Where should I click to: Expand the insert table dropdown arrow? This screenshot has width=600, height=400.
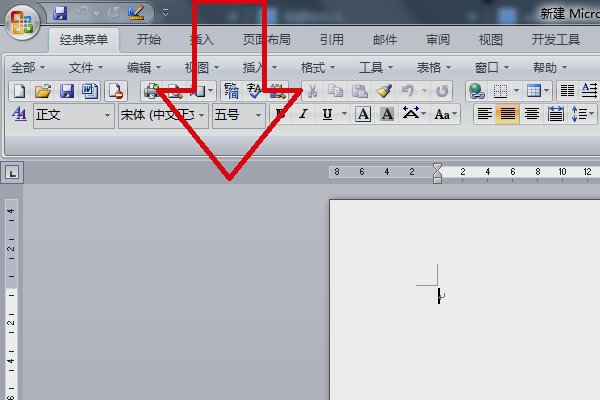point(546,91)
